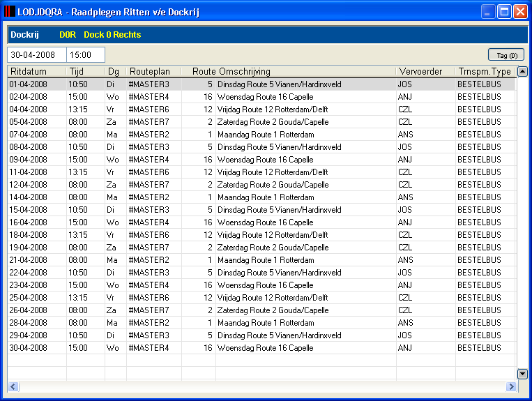
Task: Select the row dated 15-04-2008
Action: 261,210
